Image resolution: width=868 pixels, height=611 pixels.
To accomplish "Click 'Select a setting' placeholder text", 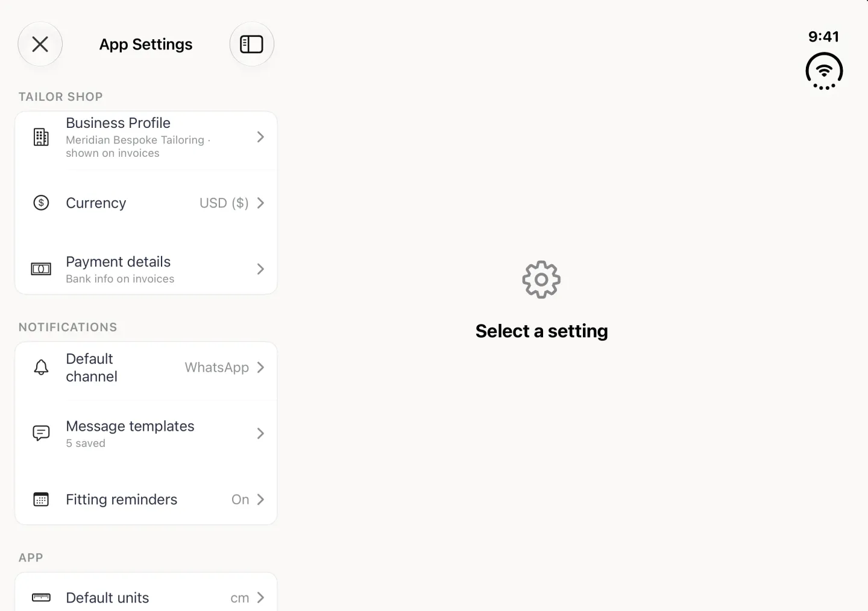I will (x=542, y=331).
